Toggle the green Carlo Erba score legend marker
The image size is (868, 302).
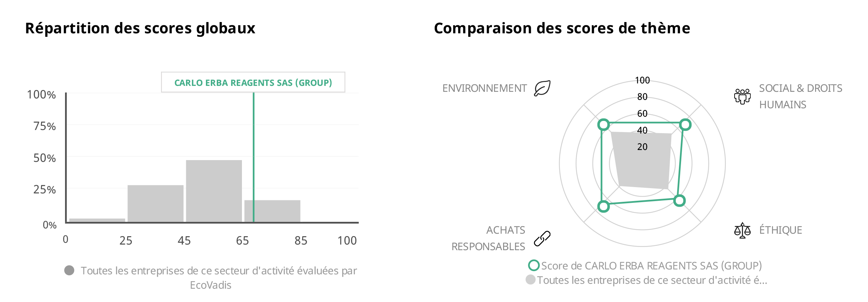pyautogui.click(x=534, y=266)
